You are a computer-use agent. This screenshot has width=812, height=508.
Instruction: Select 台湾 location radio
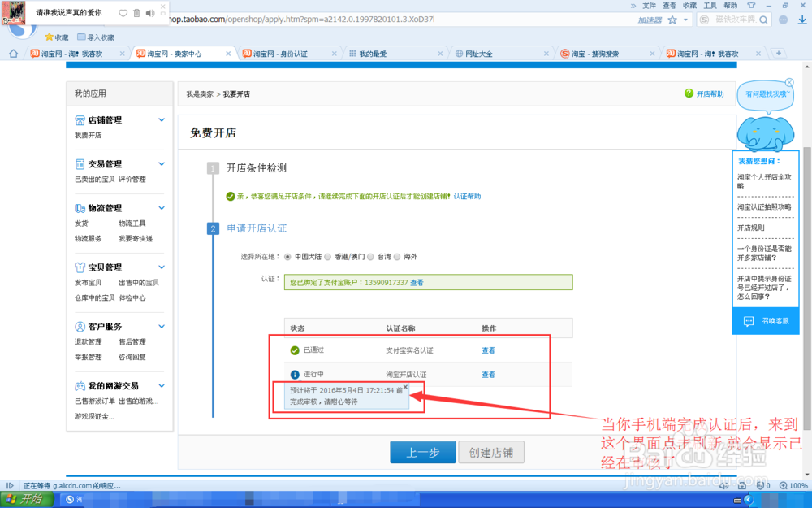coord(370,257)
